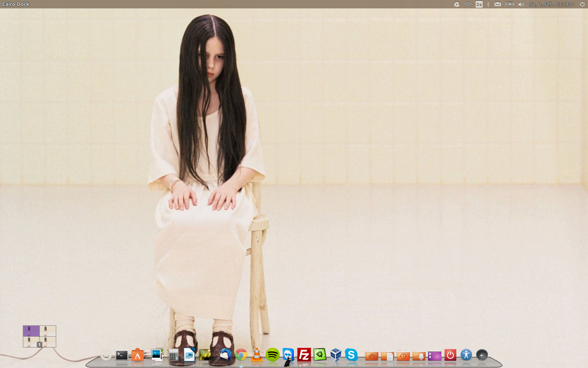Viewport: 588px width, 368px height.
Task: Open Thunderbird mail client in dock
Action: (225, 355)
